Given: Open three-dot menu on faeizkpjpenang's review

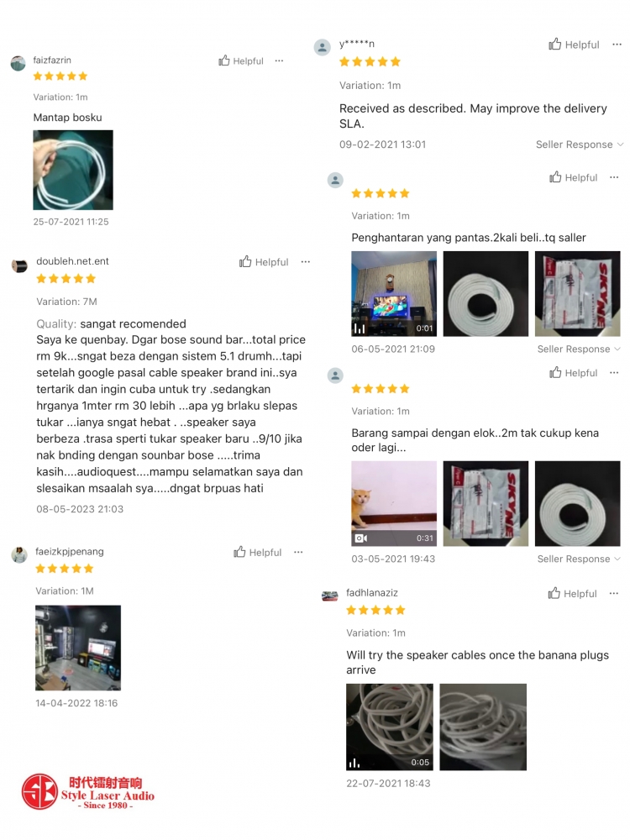Looking at the screenshot, I should tap(298, 552).
